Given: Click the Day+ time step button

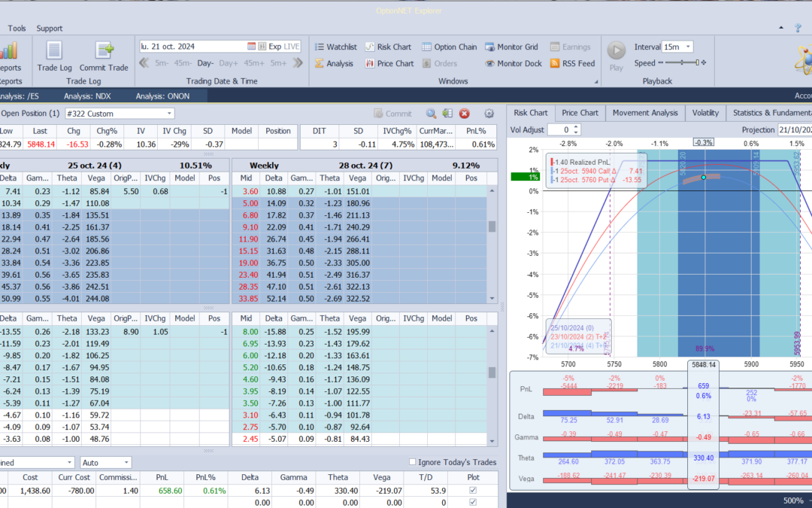Looking at the screenshot, I should point(229,63).
